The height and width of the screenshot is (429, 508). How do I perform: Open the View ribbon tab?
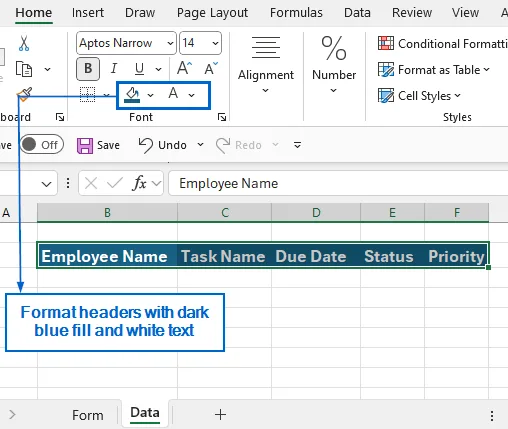click(465, 13)
